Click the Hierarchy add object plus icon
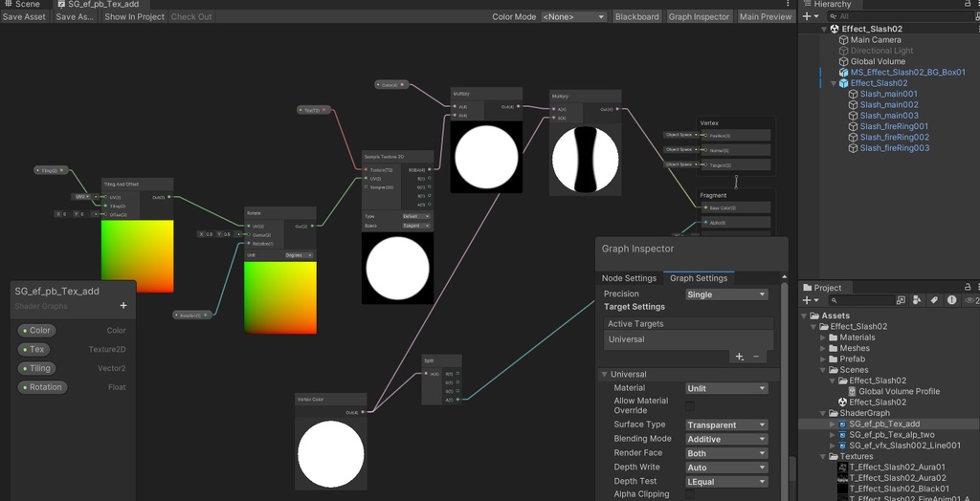This screenshot has width=980, height=501. pos(807,17)
